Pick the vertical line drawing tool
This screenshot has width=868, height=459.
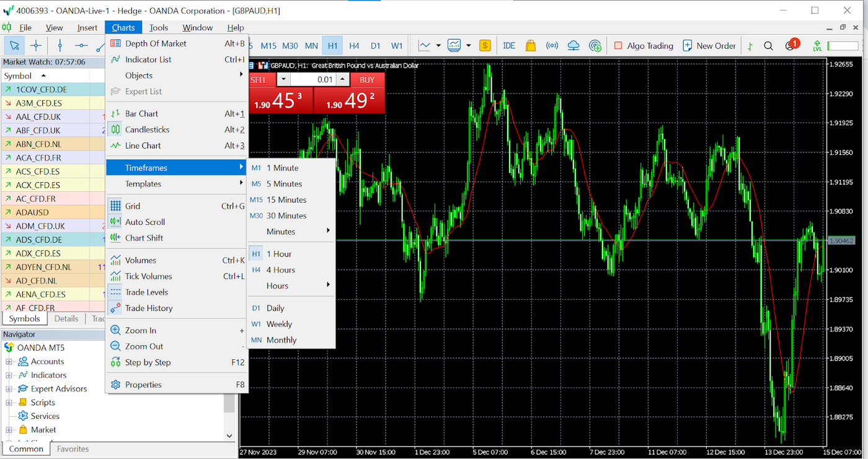[60, 46]
